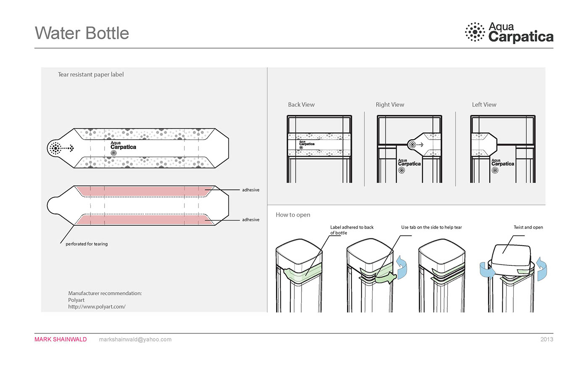The image size is (588, 381).
Task: Click the lower "adhesive" callout label
Action: tap(251, 220)
